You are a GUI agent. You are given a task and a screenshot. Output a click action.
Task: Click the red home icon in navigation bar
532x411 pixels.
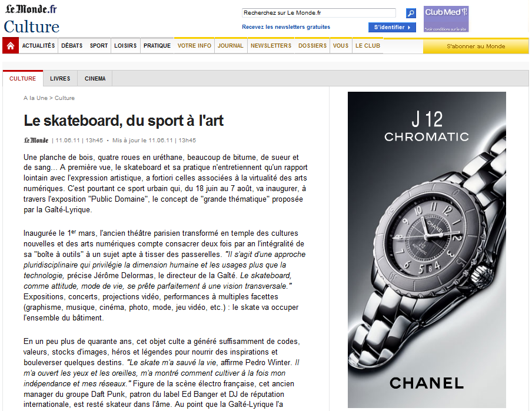(x=11, y=46)
